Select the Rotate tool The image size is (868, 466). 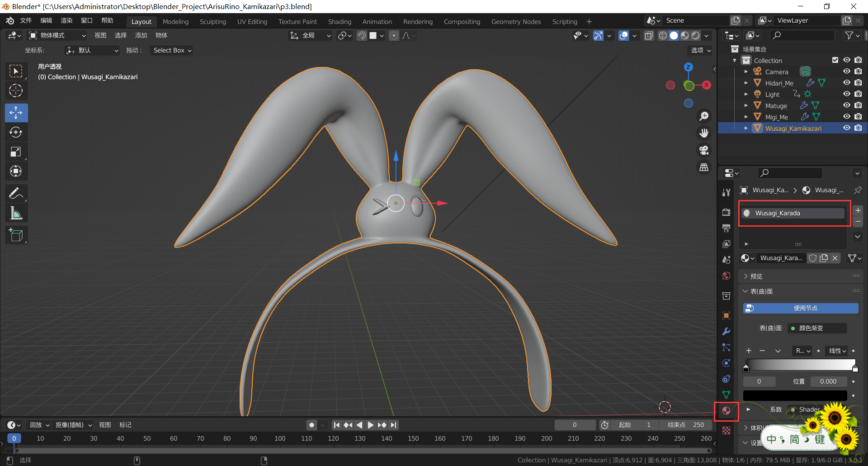tap(16, 132)
